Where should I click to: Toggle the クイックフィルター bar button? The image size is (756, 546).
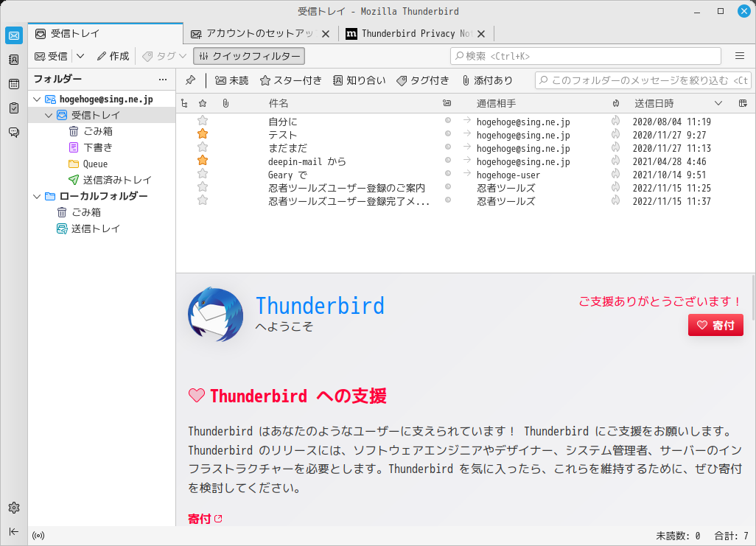pyautogui.click(x=249, y=56)
